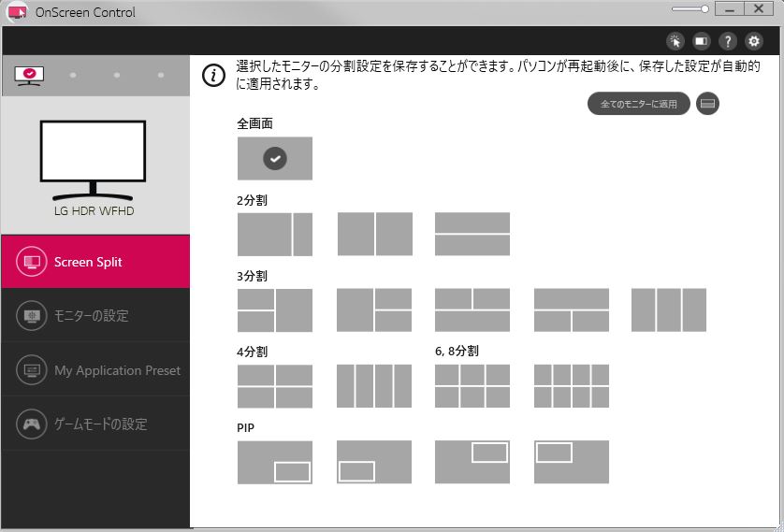Close the OnScreen Control window
The image size is (784, 532).
[759, 9]
